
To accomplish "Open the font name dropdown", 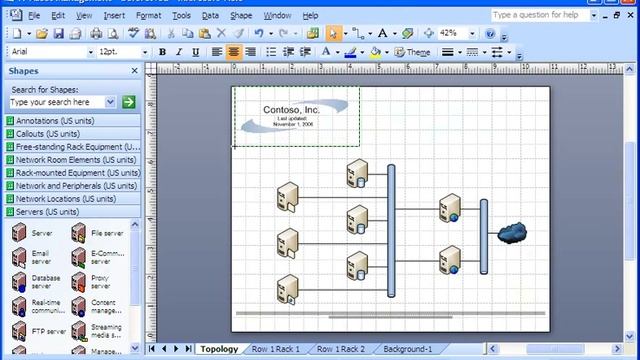I will pos(91,52).
